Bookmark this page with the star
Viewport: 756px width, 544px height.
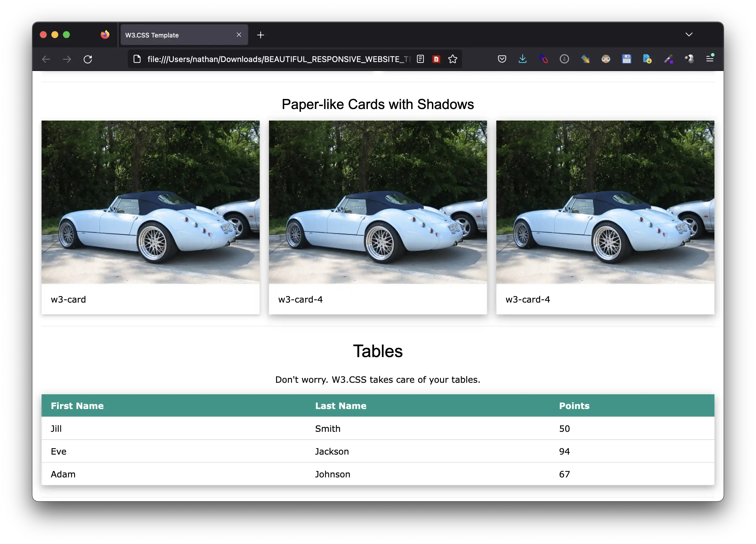click(453, 59)
